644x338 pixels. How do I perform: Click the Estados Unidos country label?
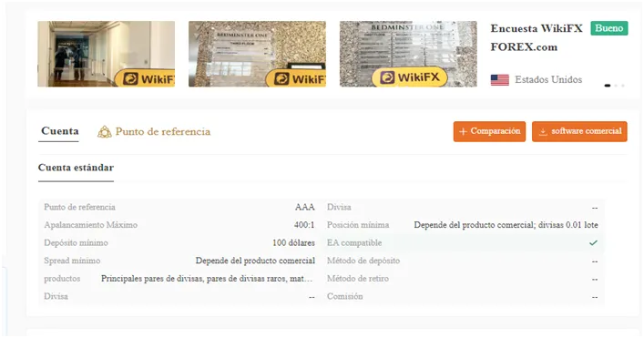(548, 79)
